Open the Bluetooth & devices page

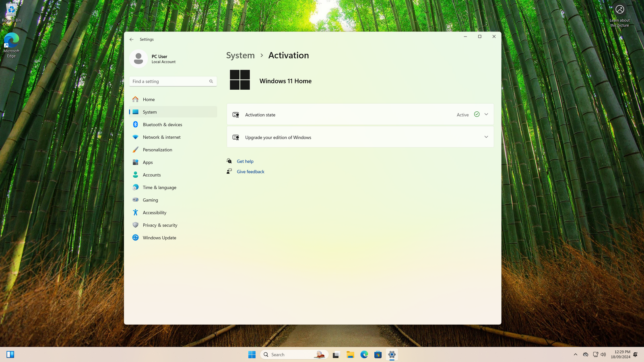coord(173,125)
